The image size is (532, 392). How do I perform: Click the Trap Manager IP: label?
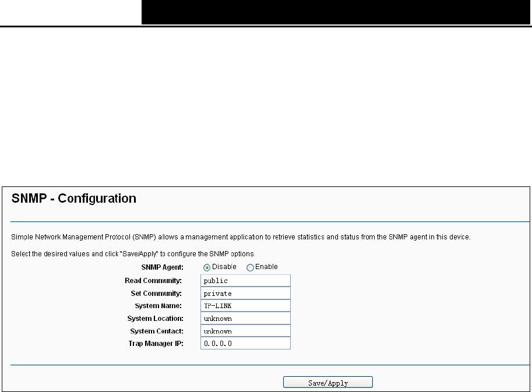[x=156, y=344]
